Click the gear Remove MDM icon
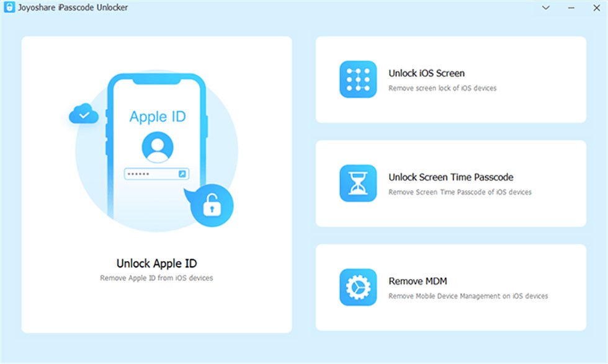 click(x=358, y=287)
